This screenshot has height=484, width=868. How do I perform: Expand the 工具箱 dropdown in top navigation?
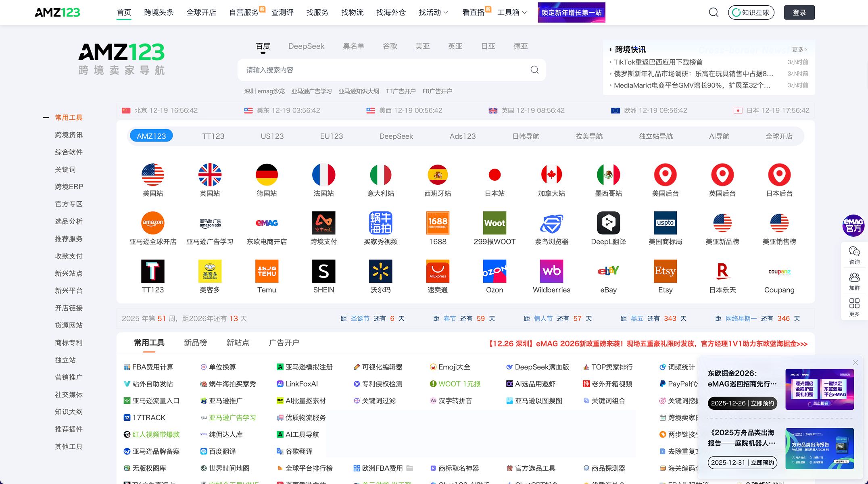coord(512,13)
